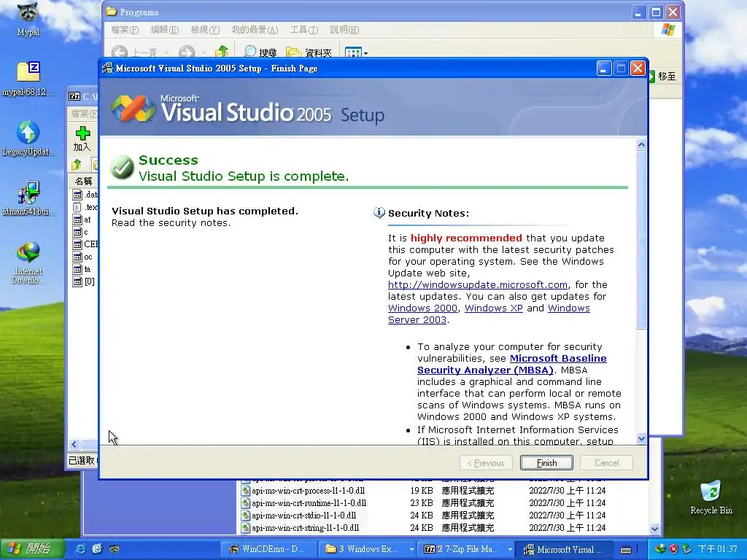This screenshot has height=560, width=747.
Task: Expand Windows Explorer taskbar group
Action: pos(411,550)
